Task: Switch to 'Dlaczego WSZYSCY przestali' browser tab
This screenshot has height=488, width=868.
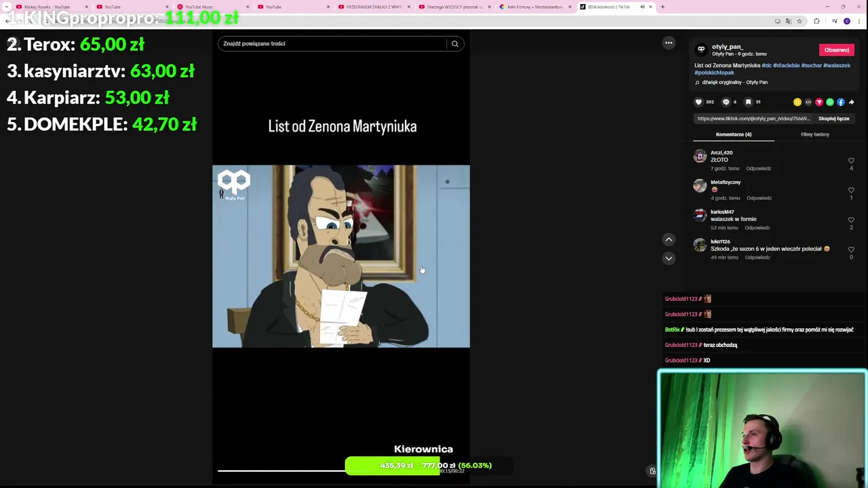Action: tap(454, 7)
